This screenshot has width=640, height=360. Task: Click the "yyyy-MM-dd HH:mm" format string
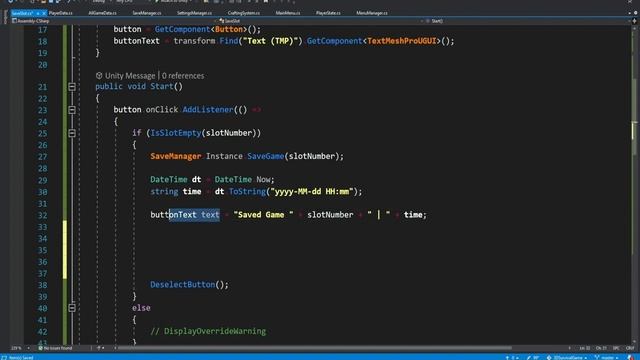pyautogui.click(x=312, y=191)
